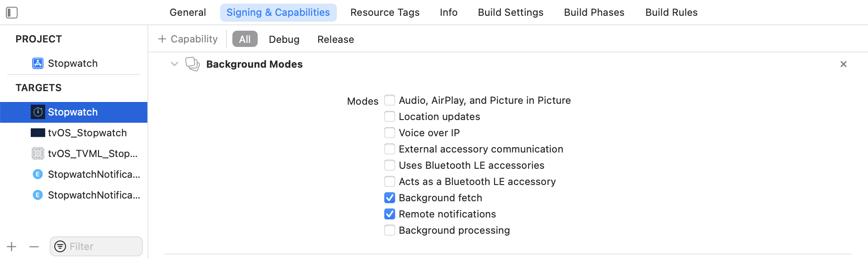Image resolution: width=868 pixels, height=259 pixels.
Task: Select the tvOS_Stopwatch target icon
Action: pyautogui.click(x=38, y=133)
